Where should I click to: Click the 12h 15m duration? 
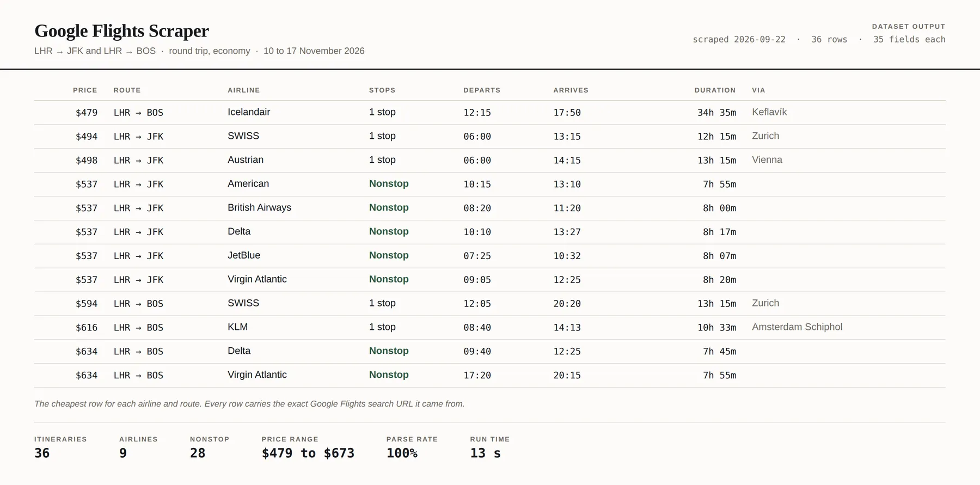point(716,137)
